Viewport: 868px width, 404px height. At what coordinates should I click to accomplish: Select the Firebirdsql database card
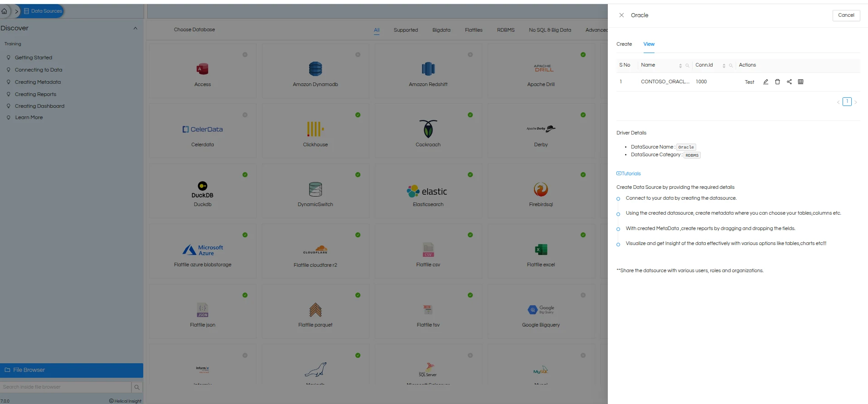(541, 191)
